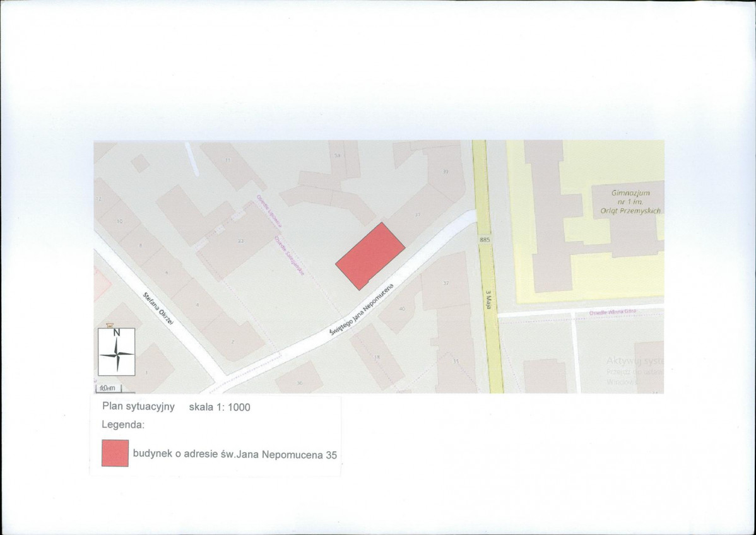Click building number 33 on map

tap(240, 241)
